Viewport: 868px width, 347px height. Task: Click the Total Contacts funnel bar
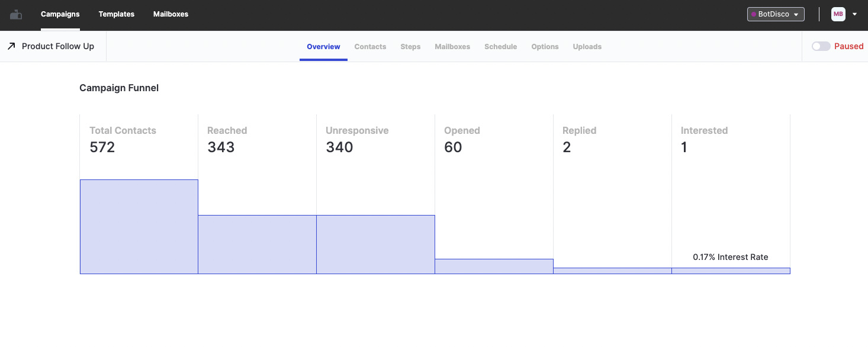139,227
